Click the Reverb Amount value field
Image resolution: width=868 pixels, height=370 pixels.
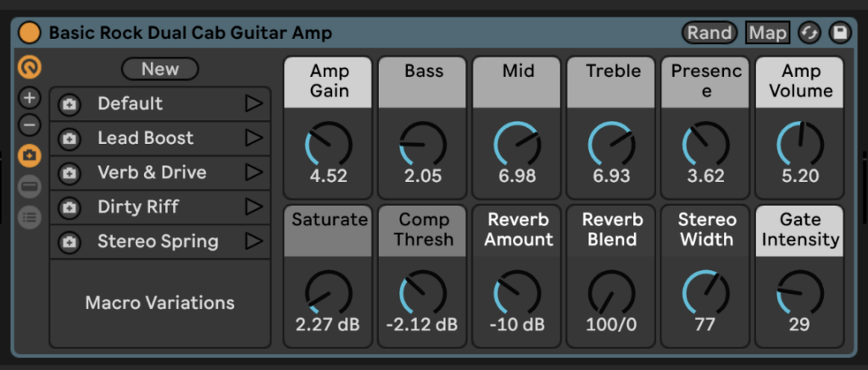click(518, 325)
